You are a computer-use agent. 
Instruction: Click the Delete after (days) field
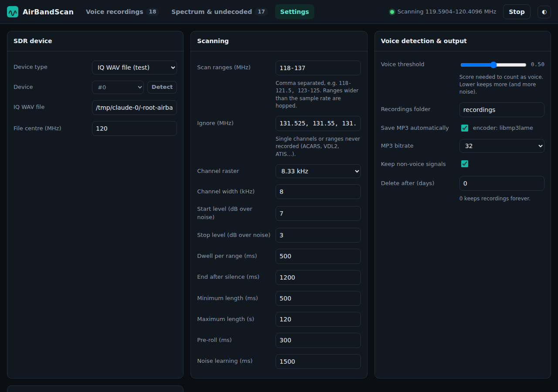point(502,183)
